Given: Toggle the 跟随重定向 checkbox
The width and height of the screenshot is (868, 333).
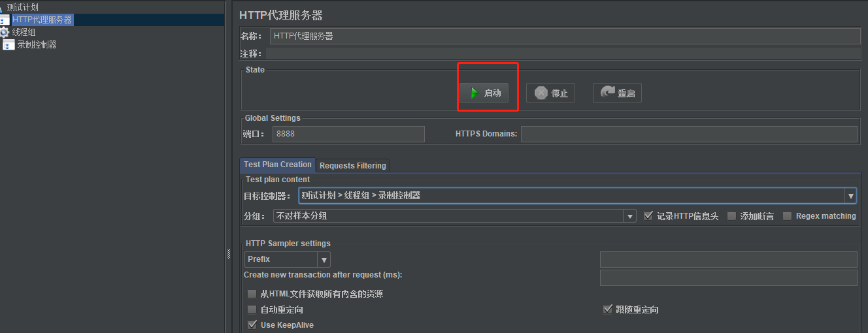Looking at the screenshot, I should pos(607,309).
